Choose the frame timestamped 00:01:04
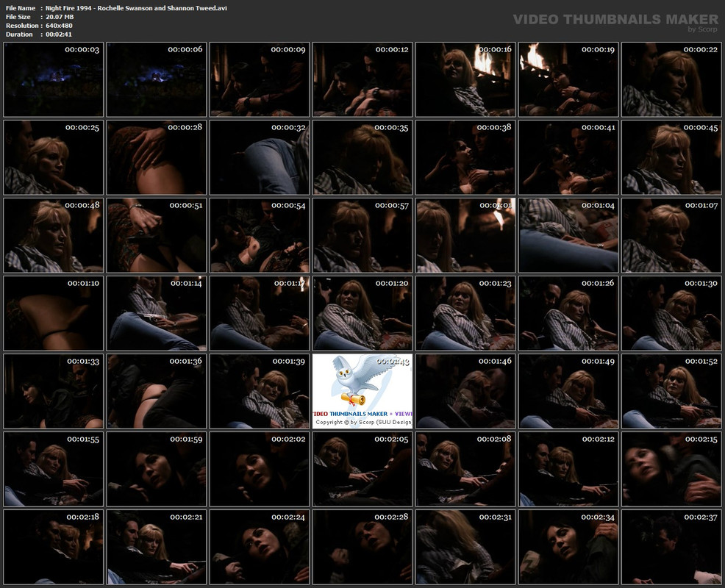Screen dimensions: 725x588 click(568, 235)
